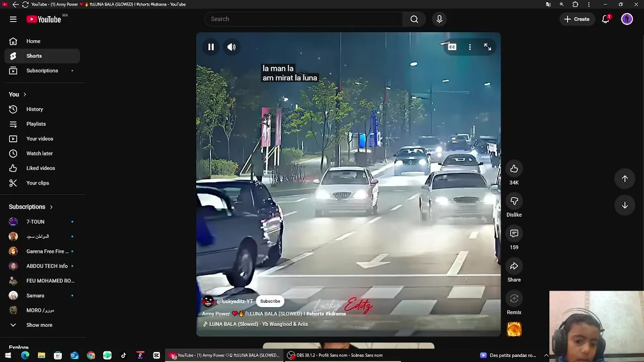Remix this Short
The width and height of the screenshot is (644, 362).
514,299
